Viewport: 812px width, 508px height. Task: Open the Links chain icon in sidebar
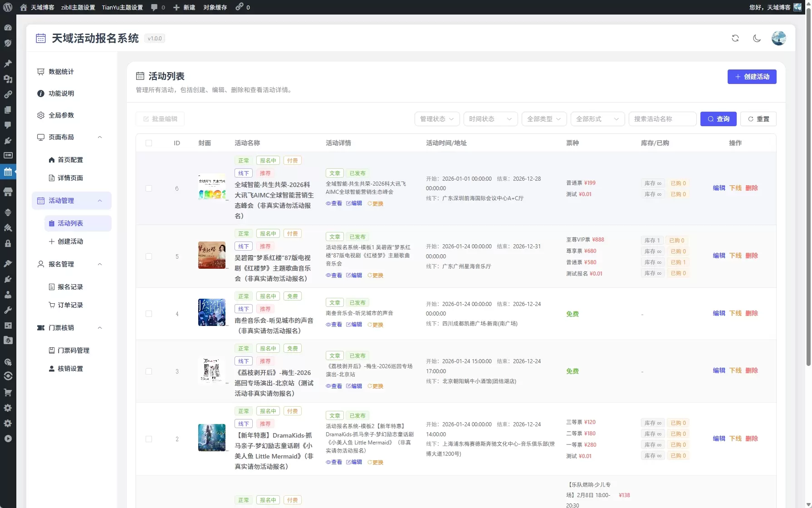click(8, 94)
